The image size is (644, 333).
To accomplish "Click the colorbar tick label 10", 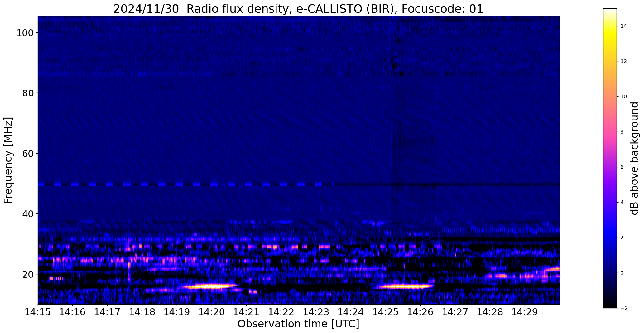I will 624,97.
